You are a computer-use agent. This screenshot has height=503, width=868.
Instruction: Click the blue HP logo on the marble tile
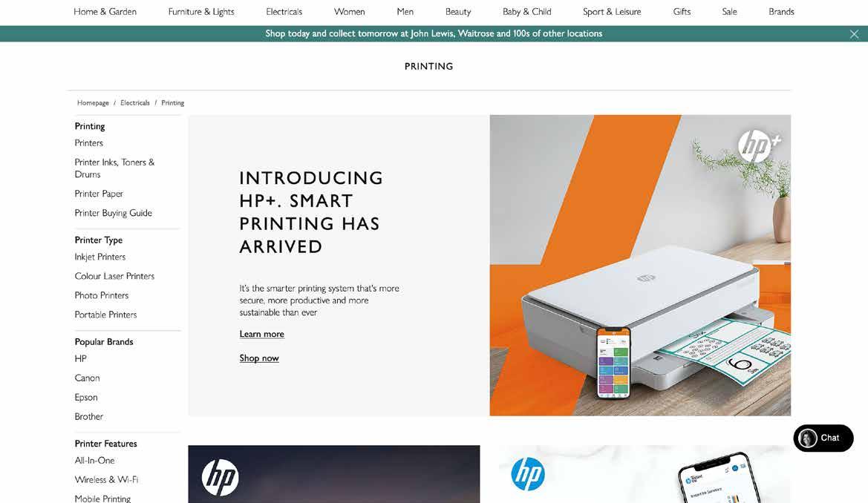(x=528, y=473)
